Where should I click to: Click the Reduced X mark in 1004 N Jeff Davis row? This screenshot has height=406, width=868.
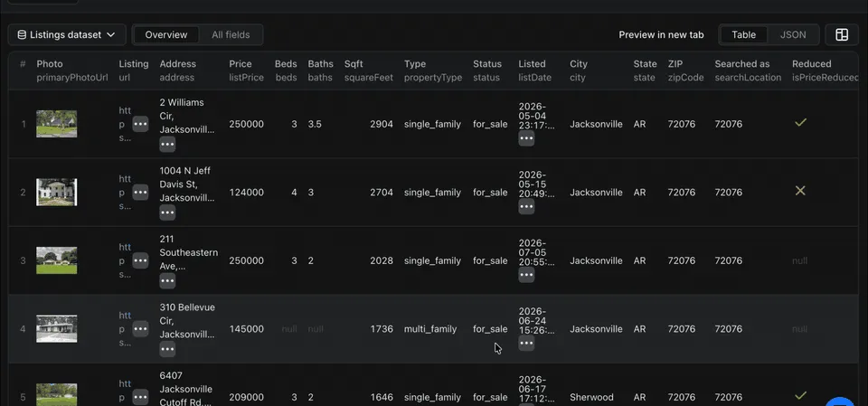[800, 191]
